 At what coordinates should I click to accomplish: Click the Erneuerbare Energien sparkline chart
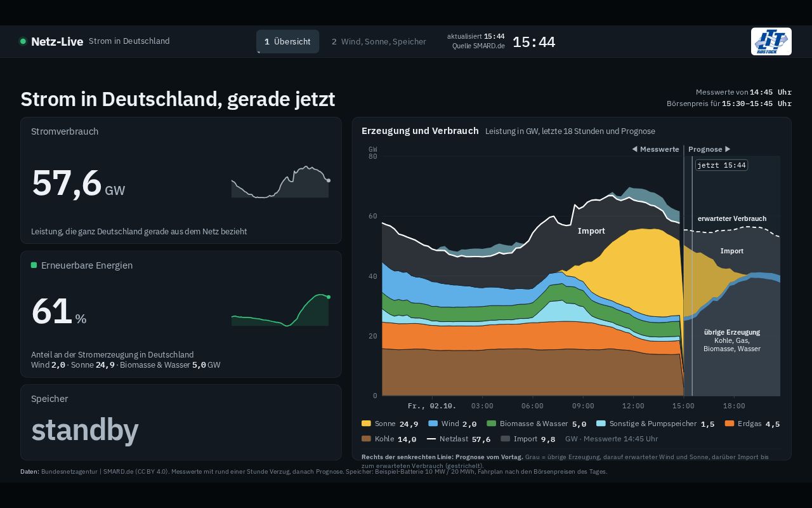click(280, 310)
